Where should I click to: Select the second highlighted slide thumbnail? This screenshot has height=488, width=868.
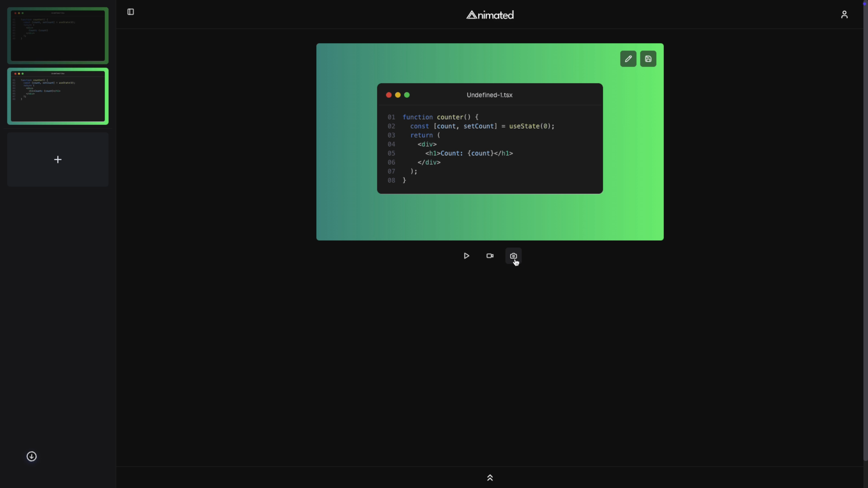58,96
